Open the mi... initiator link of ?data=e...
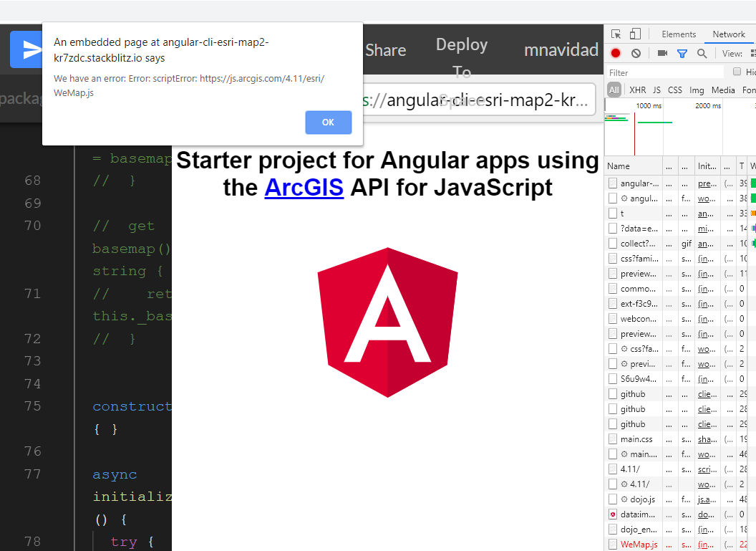 (707, 229)
